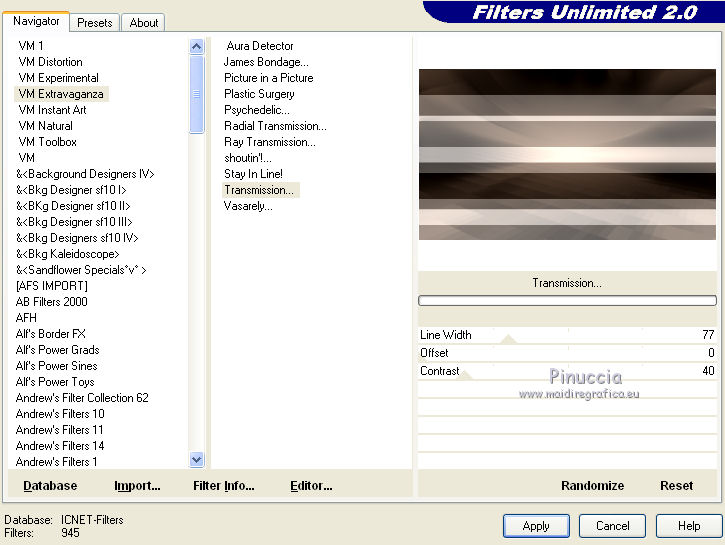Select VM Experimental category
This screenshot has height=545, width=725.
pyautogui.click(x=58, y=78)
